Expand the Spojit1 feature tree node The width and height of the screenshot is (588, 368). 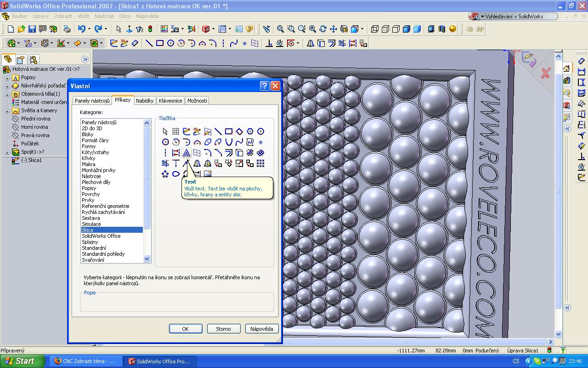[7, 152]
